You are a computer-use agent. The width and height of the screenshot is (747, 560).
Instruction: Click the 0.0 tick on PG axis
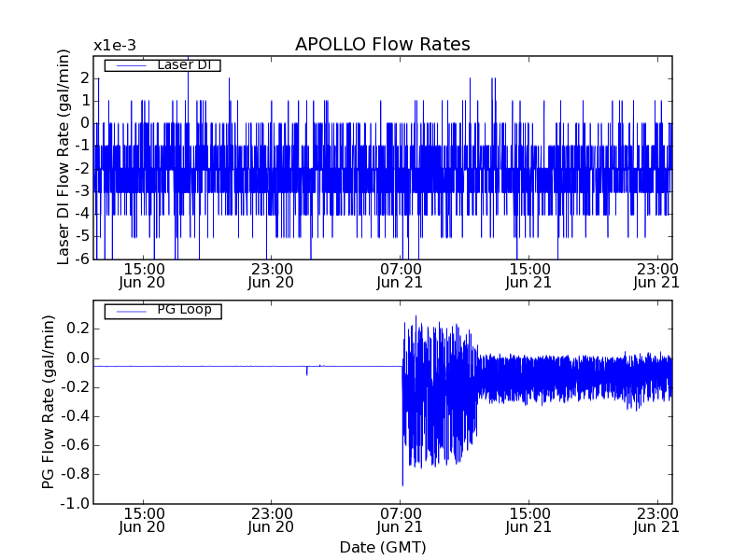coord(78,358)
